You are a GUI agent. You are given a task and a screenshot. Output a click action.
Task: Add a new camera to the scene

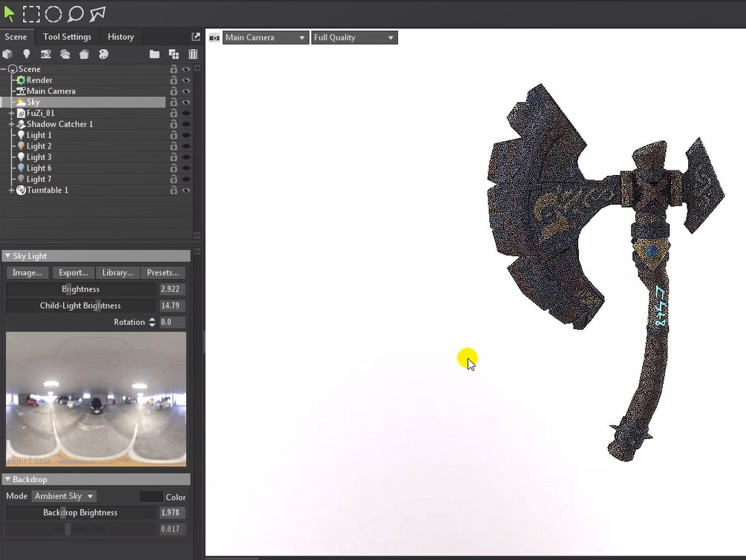click(x=46, y=54)
